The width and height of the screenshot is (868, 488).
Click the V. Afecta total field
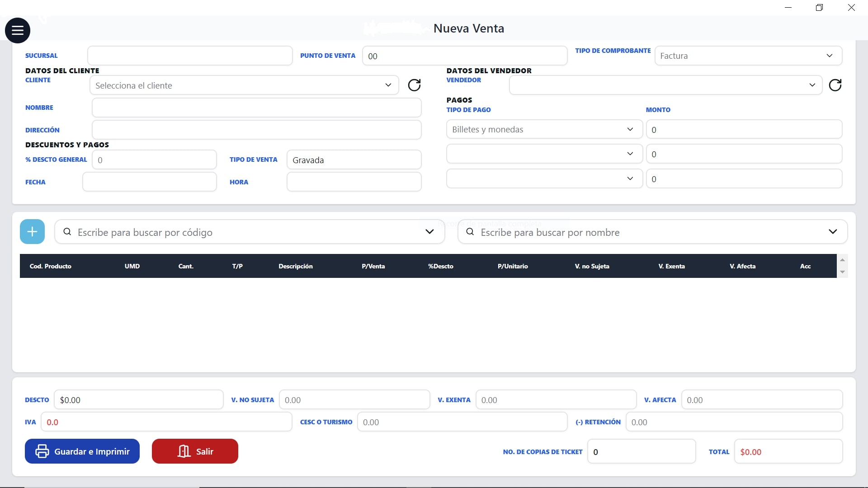(x=762, y=400)
